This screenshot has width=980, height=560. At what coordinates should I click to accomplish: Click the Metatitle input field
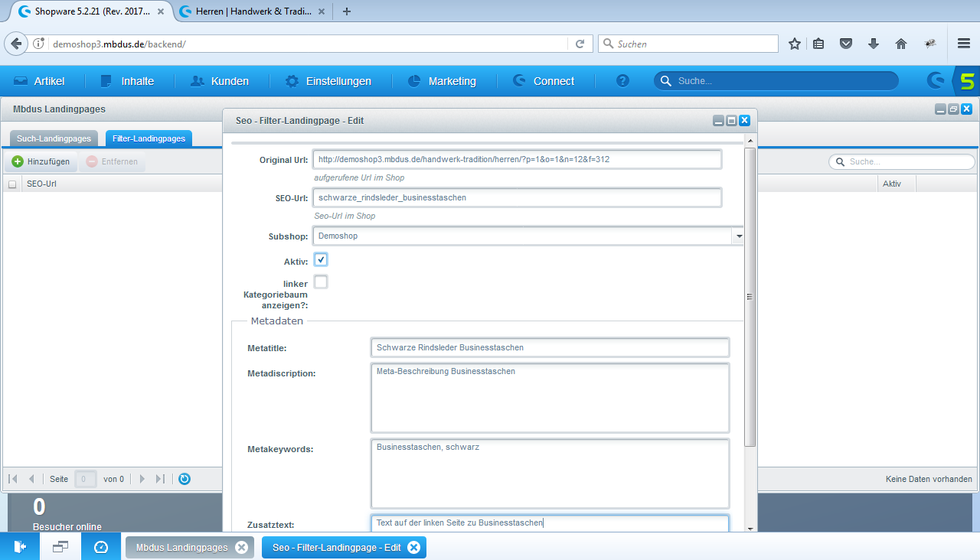[x=549, y=347]
